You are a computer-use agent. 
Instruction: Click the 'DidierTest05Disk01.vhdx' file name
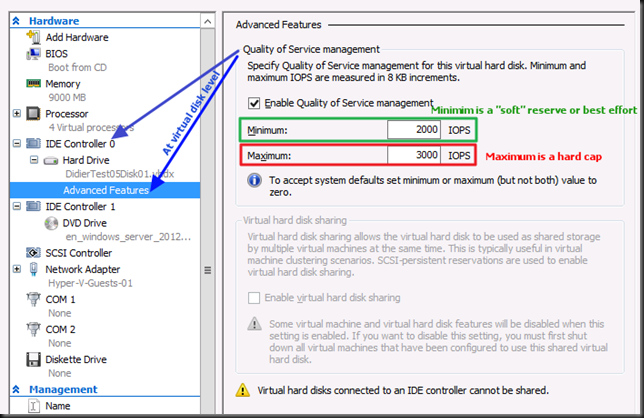tap(120, 174)
